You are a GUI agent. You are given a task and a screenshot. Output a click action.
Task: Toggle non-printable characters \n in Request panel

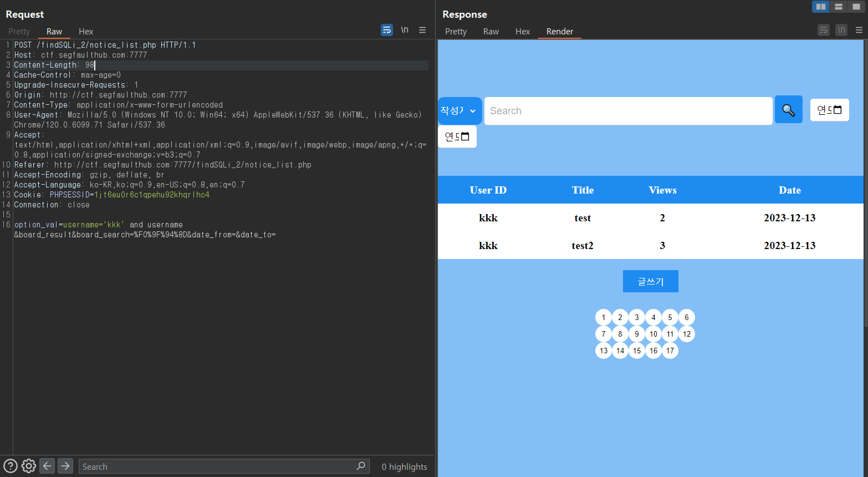(x=404, y=30)
